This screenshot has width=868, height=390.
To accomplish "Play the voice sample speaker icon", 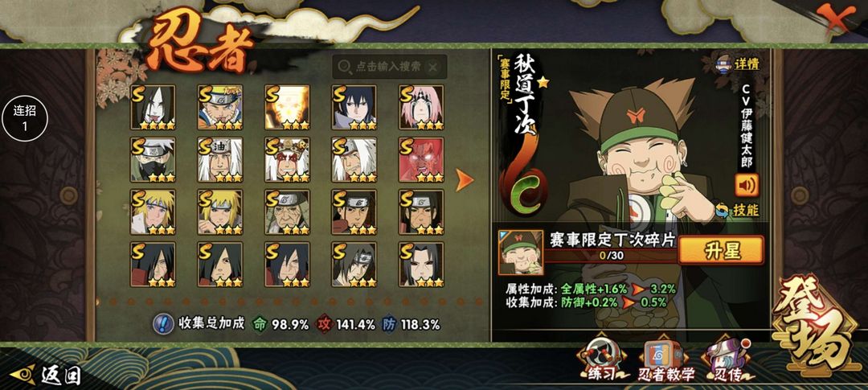I will (747, 185).
